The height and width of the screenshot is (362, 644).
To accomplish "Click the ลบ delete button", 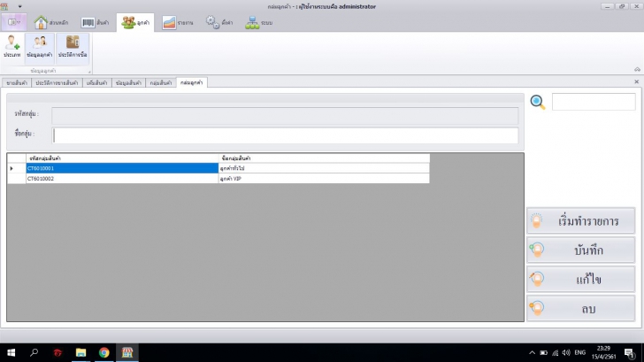I will 580,309.
